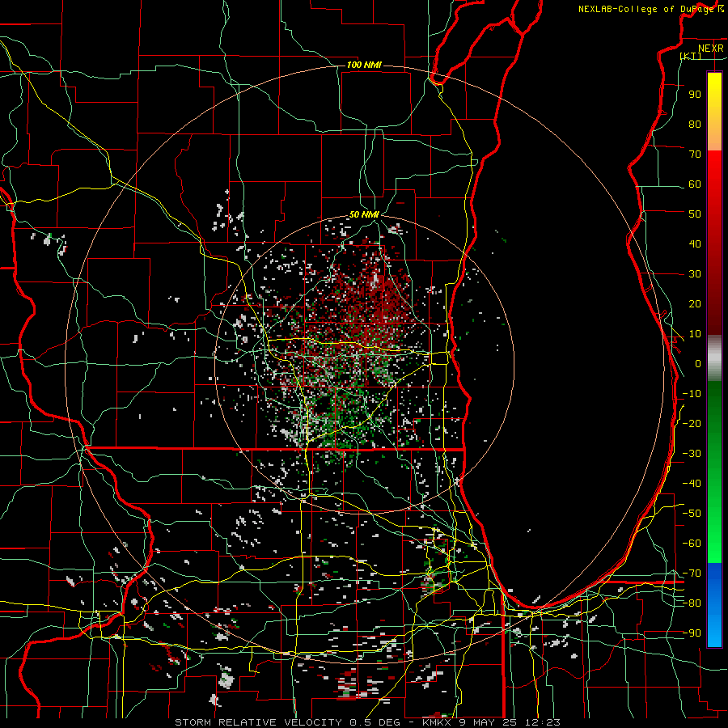Pick the gray zero-velocity segment of the color bar
Screen dimensions: 728x728
(714, 358)
